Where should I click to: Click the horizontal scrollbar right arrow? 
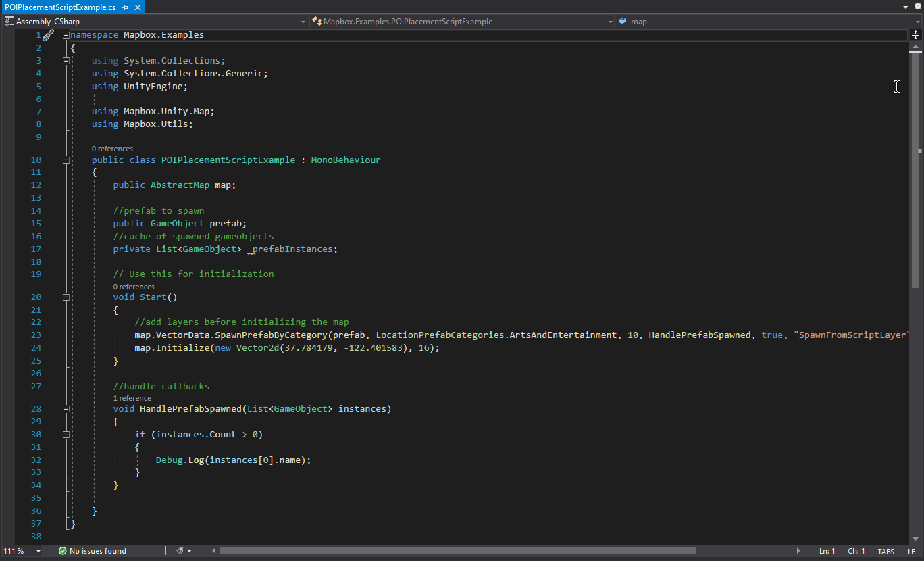coord(799,551)
